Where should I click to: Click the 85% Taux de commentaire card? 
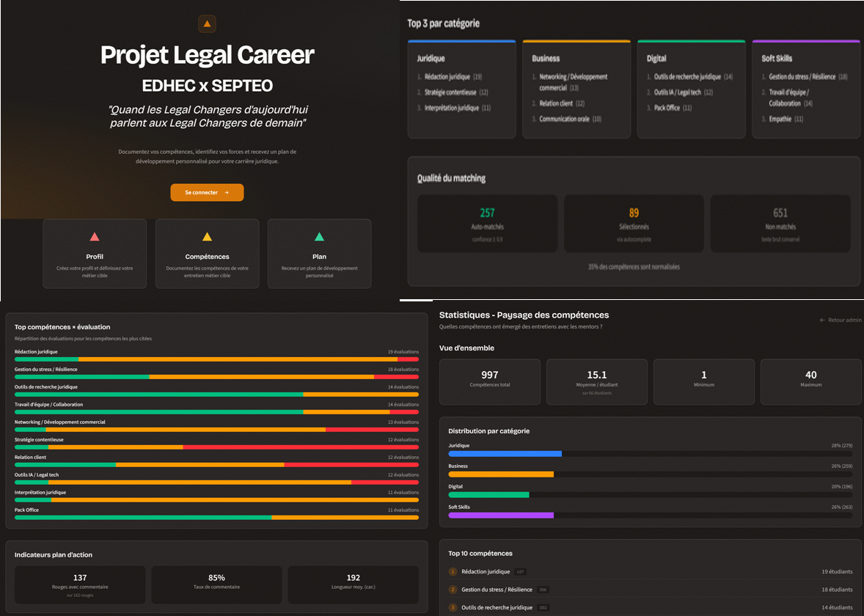[216, 584]
